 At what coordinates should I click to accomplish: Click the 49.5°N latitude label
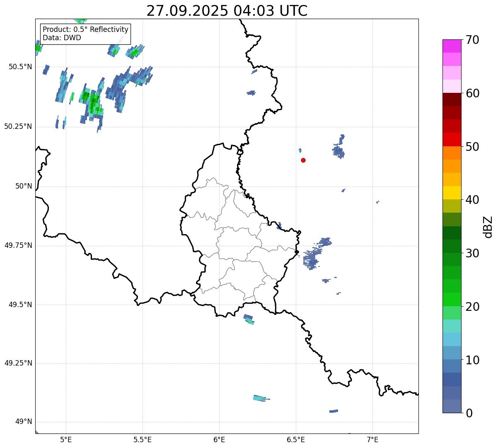20,305
